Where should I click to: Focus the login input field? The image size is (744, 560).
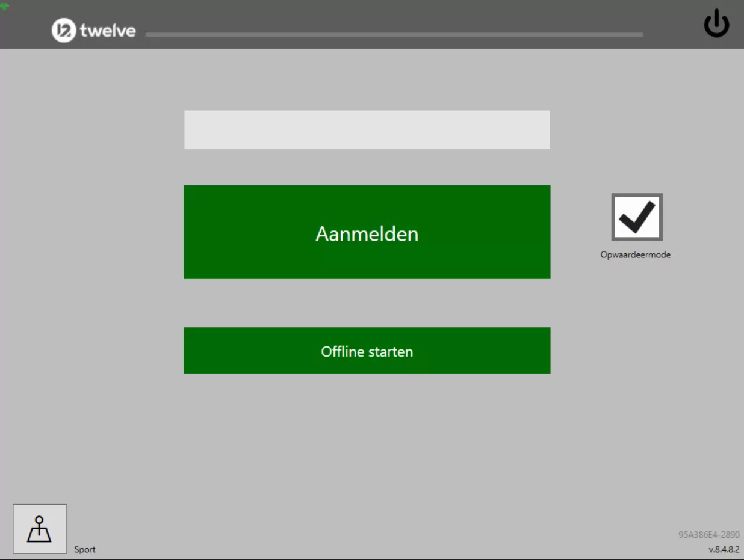[367, 129]
